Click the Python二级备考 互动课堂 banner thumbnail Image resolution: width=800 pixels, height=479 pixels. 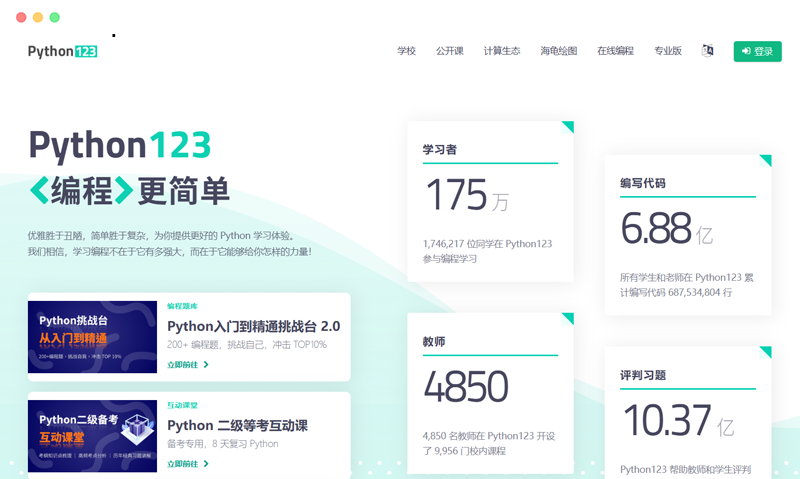pos(92,436)
